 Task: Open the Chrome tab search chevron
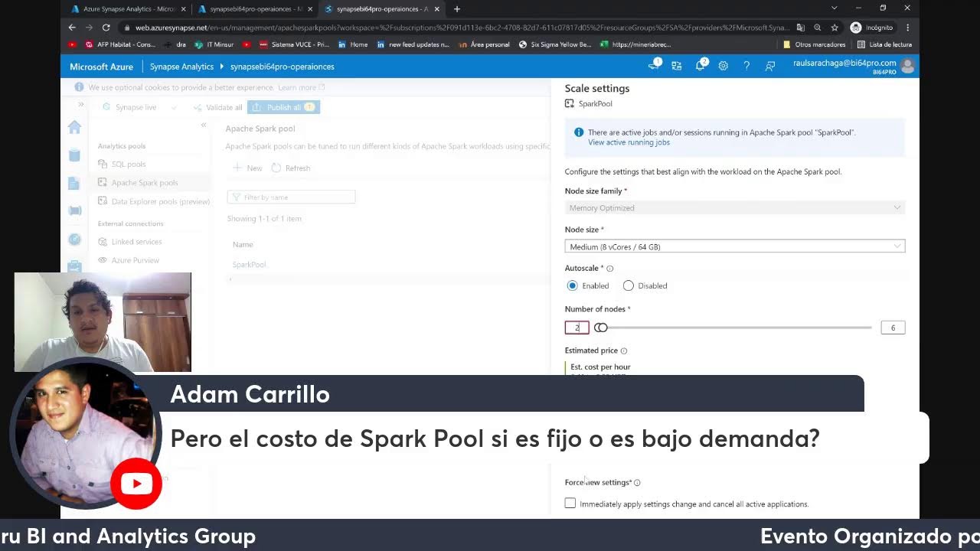pos(835,8)
